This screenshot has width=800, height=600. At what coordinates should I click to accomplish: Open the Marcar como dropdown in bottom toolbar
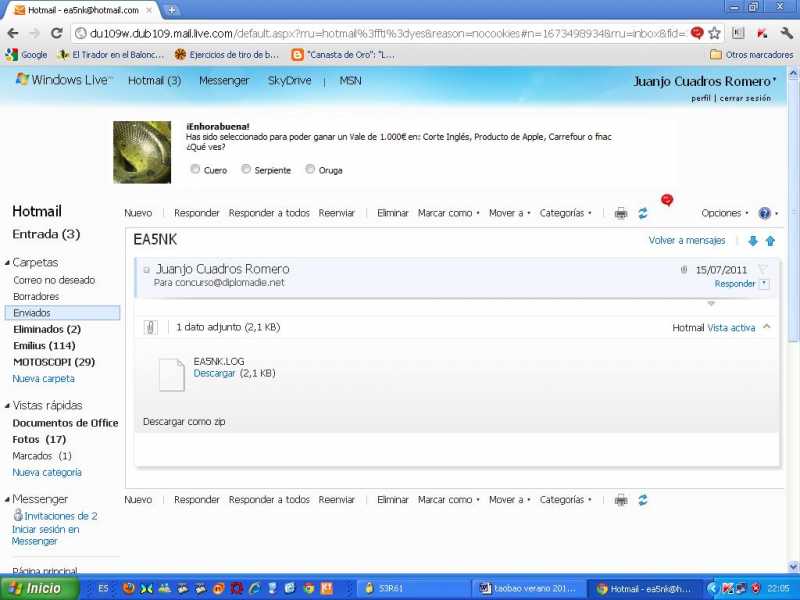pyautogui.click(x=448, y=500)
